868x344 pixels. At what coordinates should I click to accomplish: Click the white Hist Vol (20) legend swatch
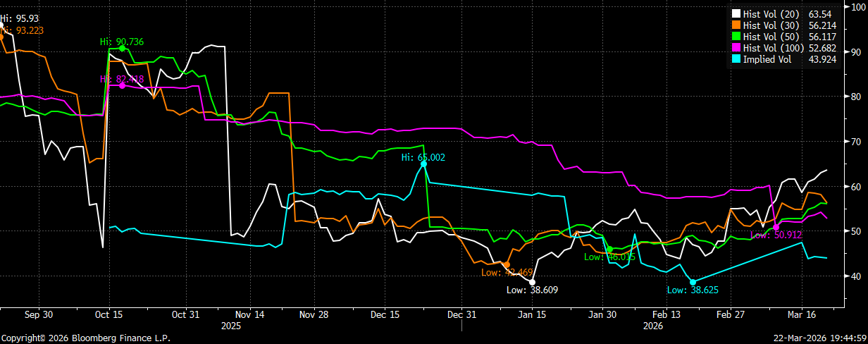(x=736, y=13)
